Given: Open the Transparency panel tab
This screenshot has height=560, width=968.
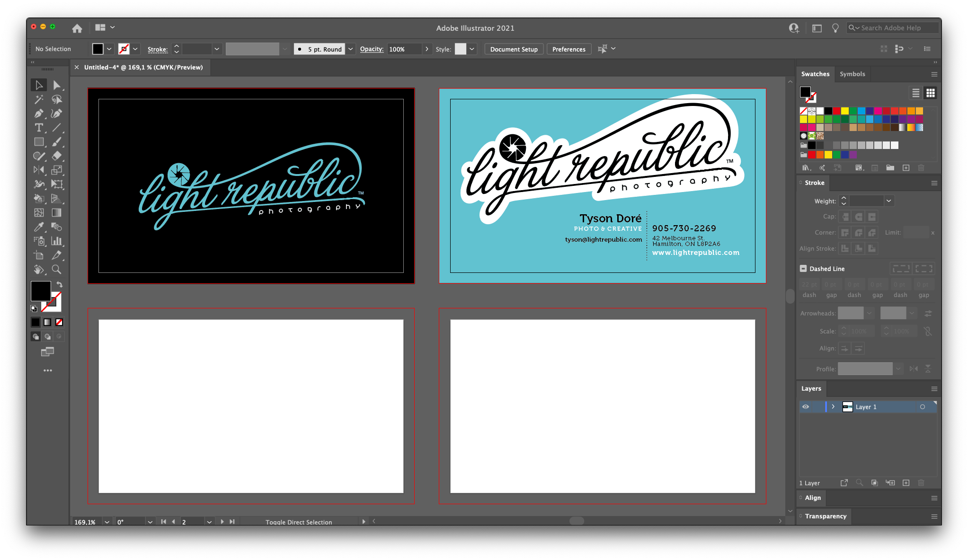Looking at the screenshot, I should tap(826, 516).
